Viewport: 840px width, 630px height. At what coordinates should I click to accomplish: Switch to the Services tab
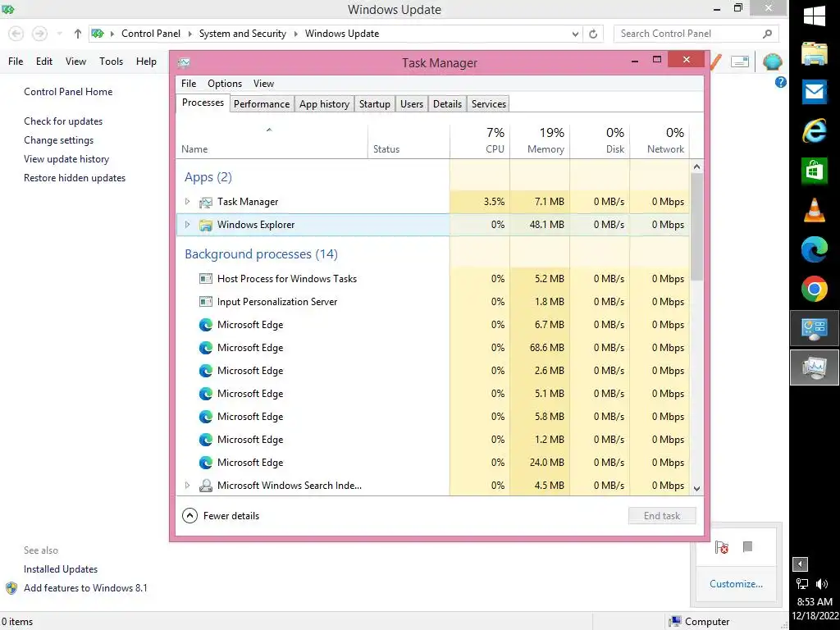pyautogui.click(x=489, y=104)
